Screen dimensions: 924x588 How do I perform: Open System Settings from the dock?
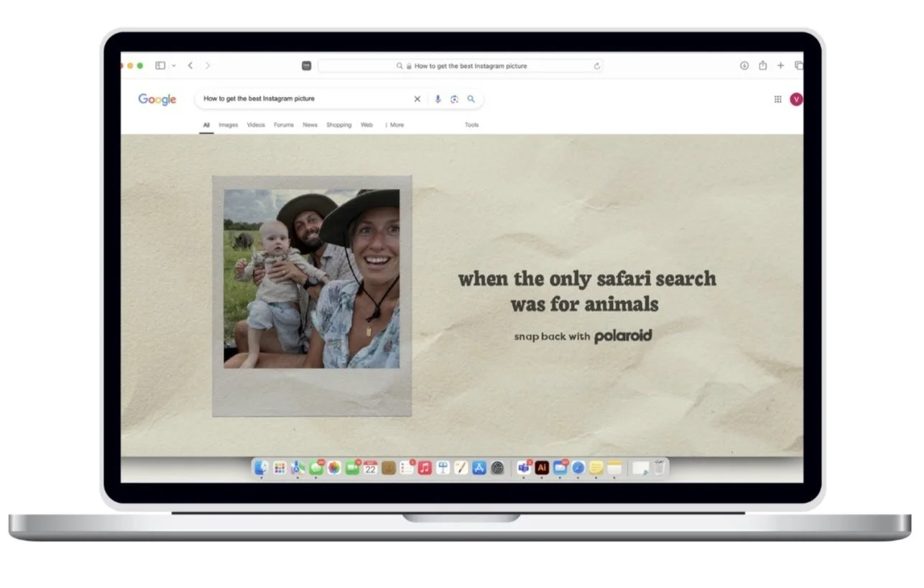click(497, 468)
